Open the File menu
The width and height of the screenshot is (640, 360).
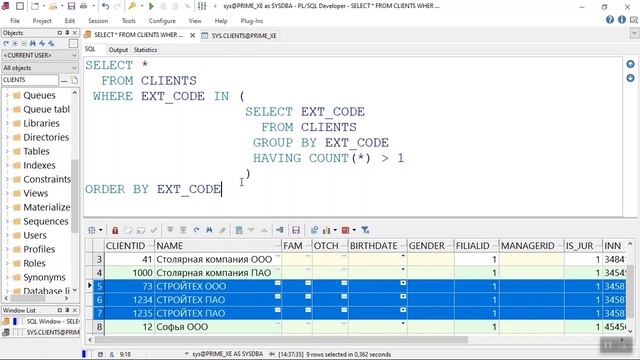[x=15, y=21]
